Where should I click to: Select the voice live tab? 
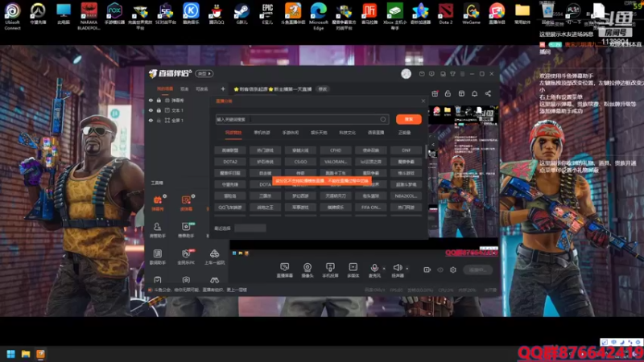(x=376, y=133)
